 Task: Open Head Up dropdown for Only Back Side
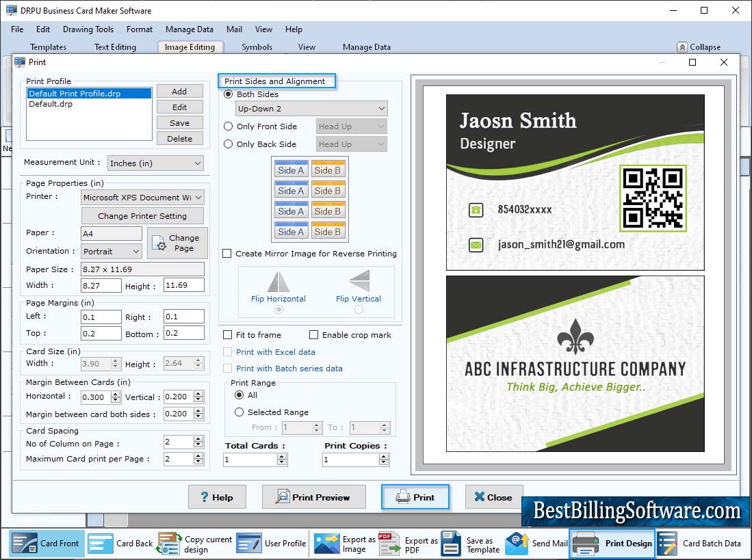[x=352, y=144]
